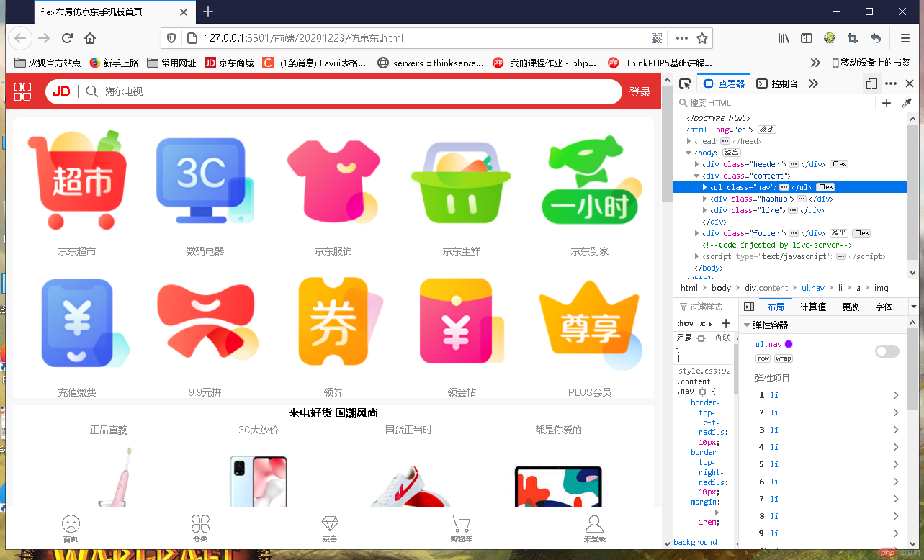Show more devtools tabs chevron
The height and width of the screenshot is (560, 924).
point(813,83)
